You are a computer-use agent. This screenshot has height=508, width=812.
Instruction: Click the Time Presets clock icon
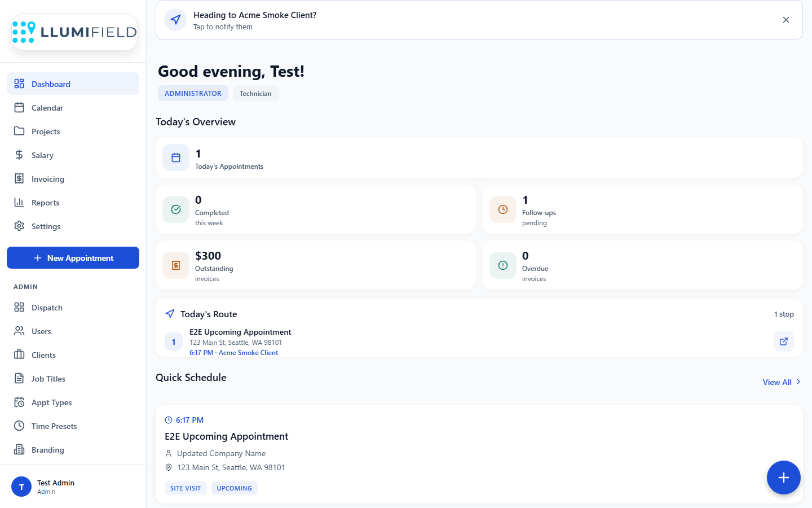pos(19,426)
